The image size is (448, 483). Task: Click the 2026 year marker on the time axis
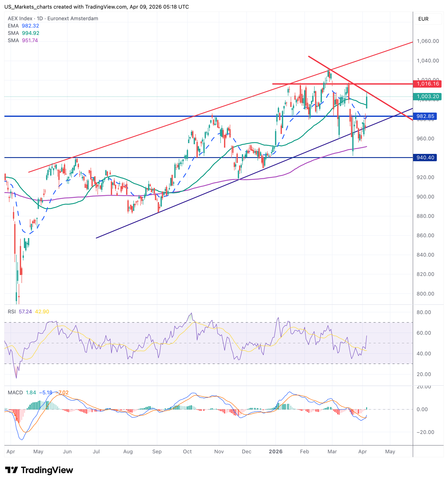pos(276,452)
